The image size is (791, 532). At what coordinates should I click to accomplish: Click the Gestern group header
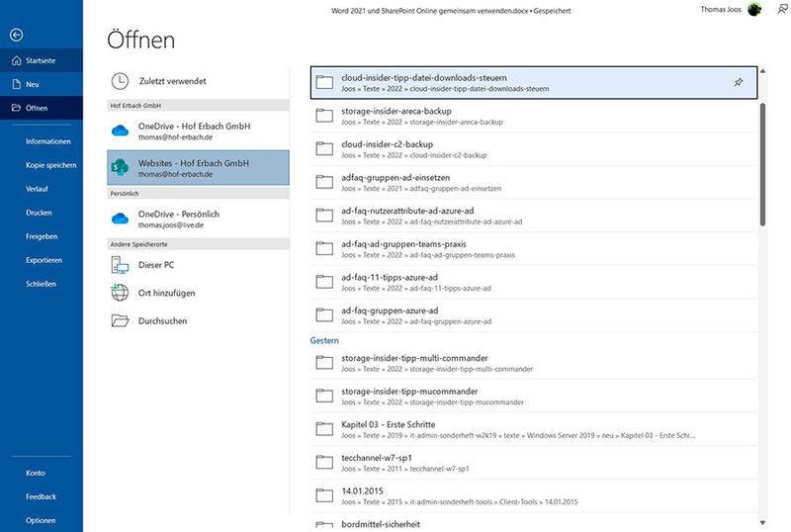click(324, 341)
